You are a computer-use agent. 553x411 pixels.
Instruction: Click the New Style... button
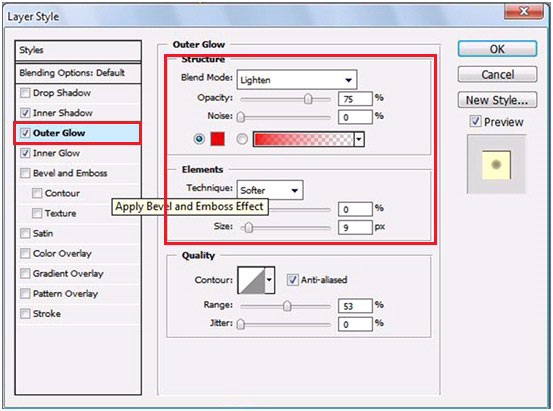[x=497, y=100]
